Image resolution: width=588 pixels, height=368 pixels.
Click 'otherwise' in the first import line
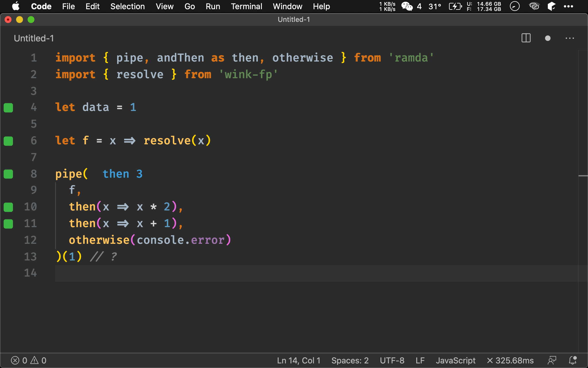[x=303, y=58]
